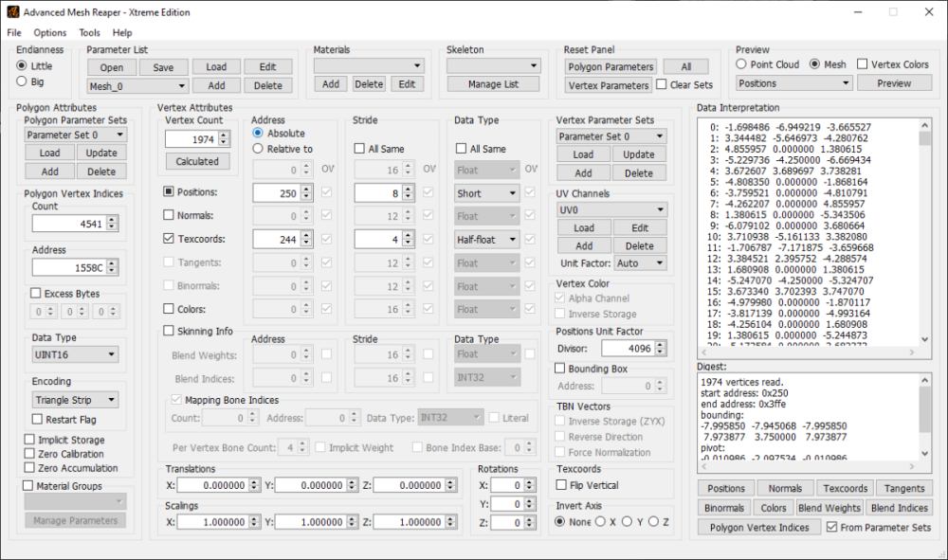948x560 pixels.
Task: Click the Advanced Mesh Reaper app icon
Action: (x=12, y=12)
